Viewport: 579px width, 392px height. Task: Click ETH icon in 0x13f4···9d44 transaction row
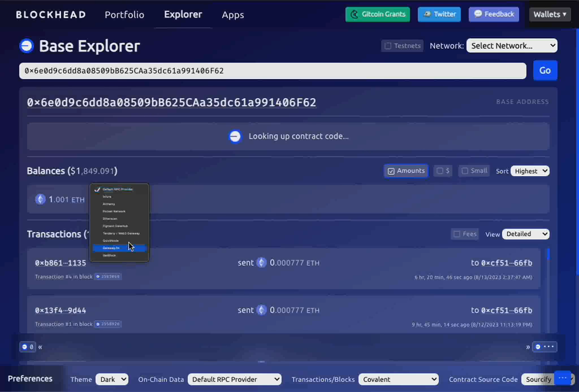[x=262, y=310]
